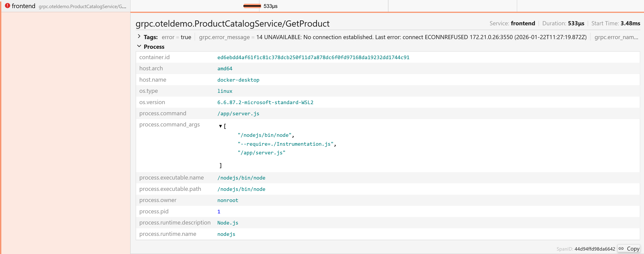Viewport: 644px width, 254px height.
Task: Click the truncated grpc.error_nam... tag
Action: click(x=616, y=37)
